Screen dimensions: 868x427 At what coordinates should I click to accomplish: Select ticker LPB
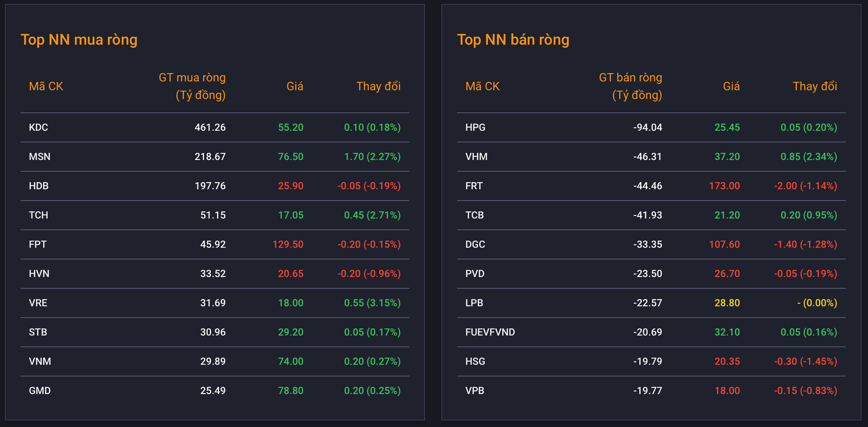point(474,303)
